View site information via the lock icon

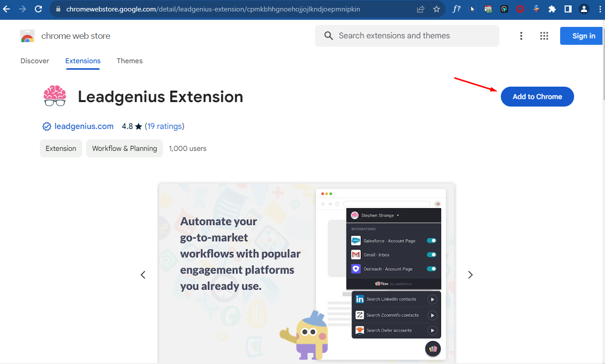click(58, 9)
